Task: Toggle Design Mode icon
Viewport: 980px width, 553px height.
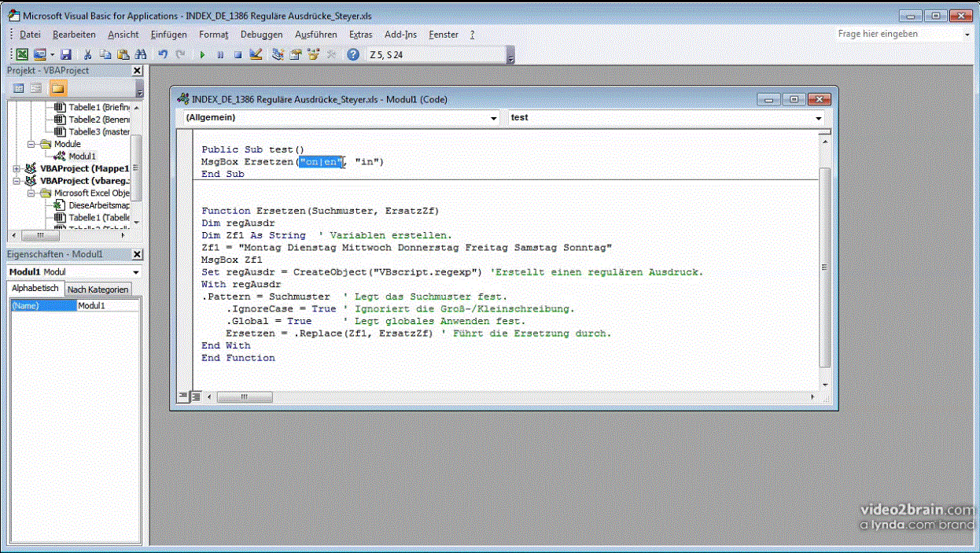Action: click(255, 54)
